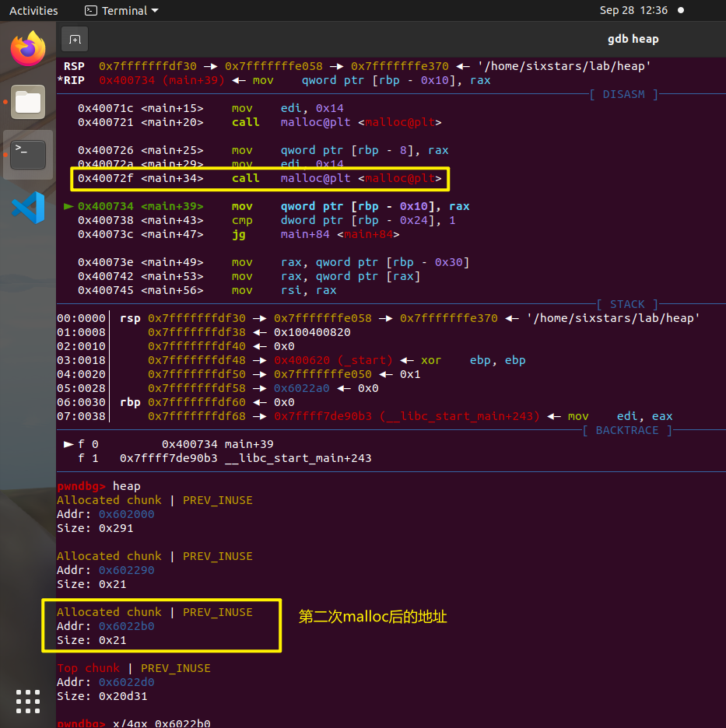
Task: Click the 'pwndbg> heap' command line
Action: [99, 486]
